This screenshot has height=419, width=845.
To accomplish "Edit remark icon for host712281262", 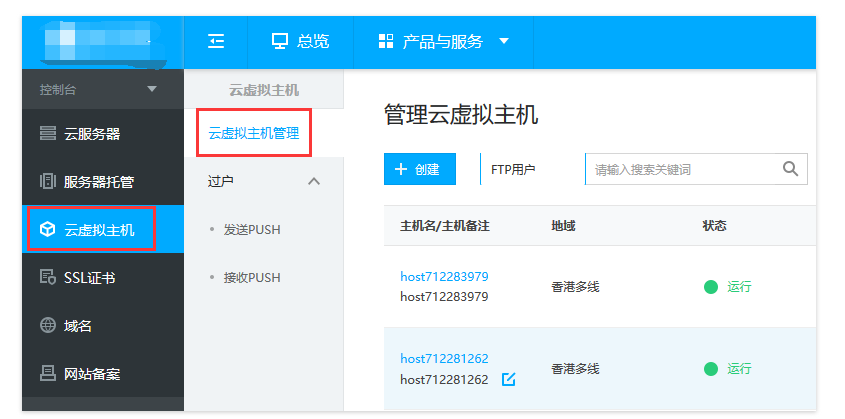I will (509, 380).
